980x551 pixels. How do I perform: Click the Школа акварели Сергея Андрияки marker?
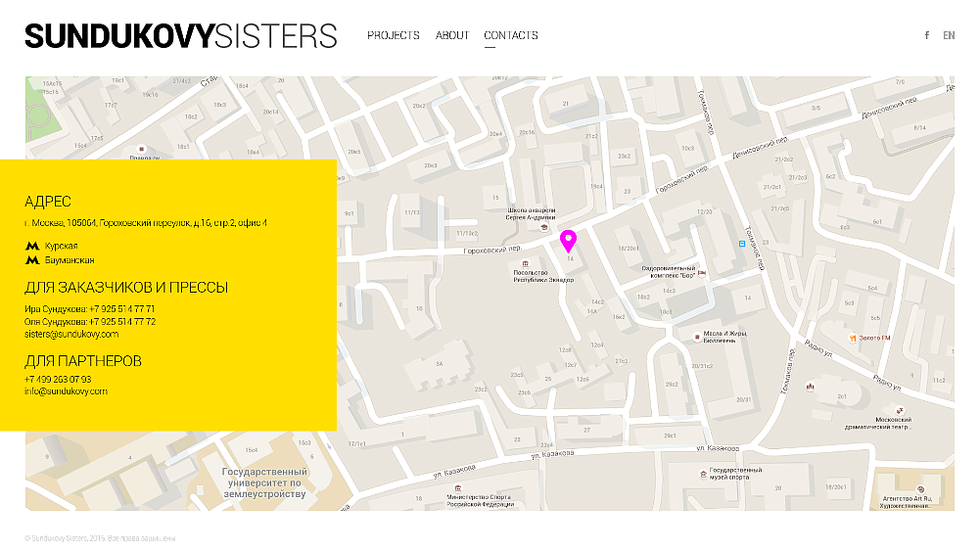coord(543,227)
